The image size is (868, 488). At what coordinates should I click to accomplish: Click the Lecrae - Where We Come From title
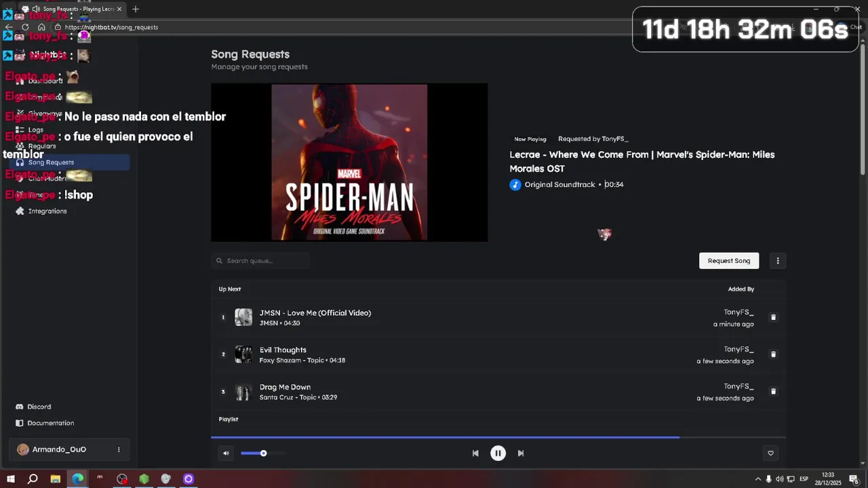tap(642, 161)
